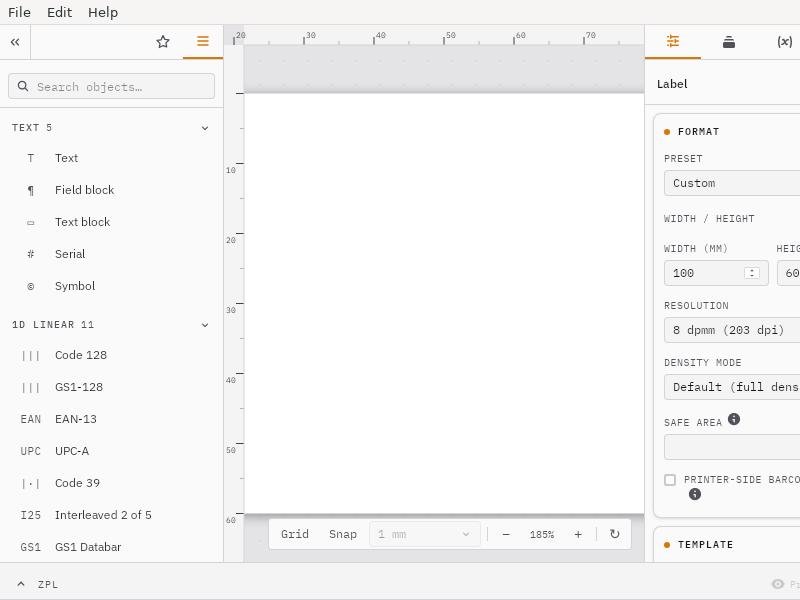The height and width of the screenshot is (600, 800).
Task: Open the Density mode dropdown
Action: click(732, 387)
